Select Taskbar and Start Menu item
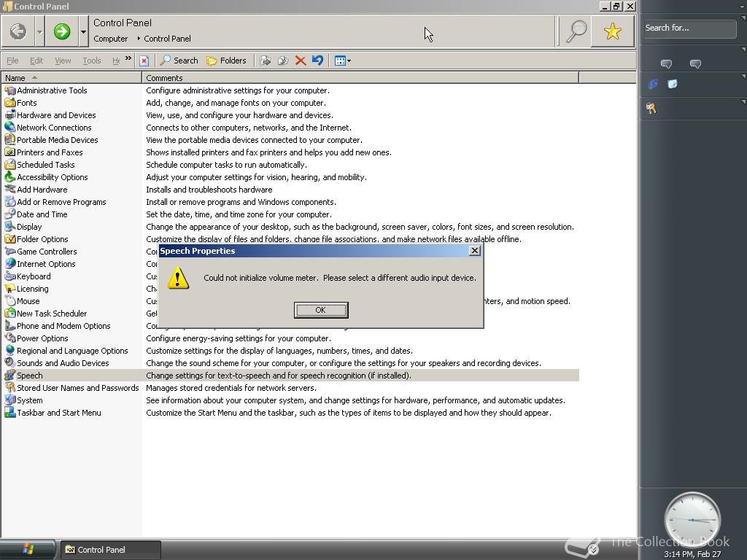Viewport: 747px width, 560px height. point(53,412)
